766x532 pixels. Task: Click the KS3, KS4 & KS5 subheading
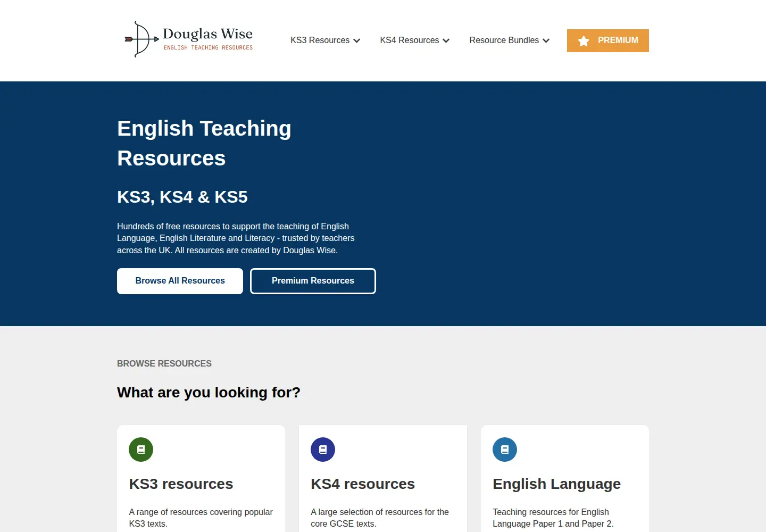[182, 197]
